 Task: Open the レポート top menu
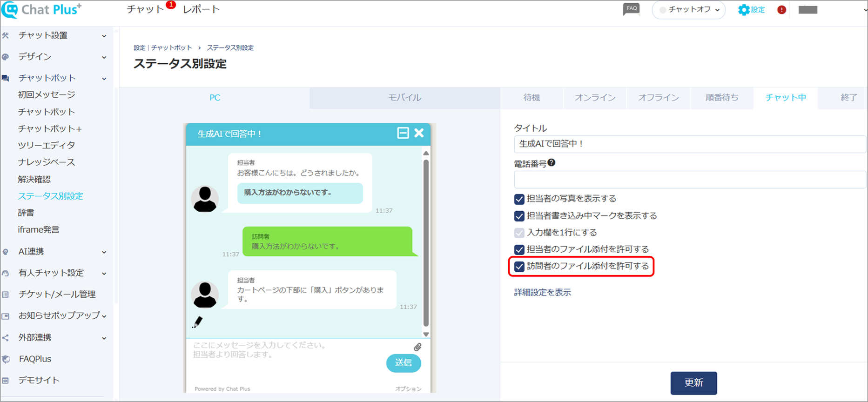[201, 10]
